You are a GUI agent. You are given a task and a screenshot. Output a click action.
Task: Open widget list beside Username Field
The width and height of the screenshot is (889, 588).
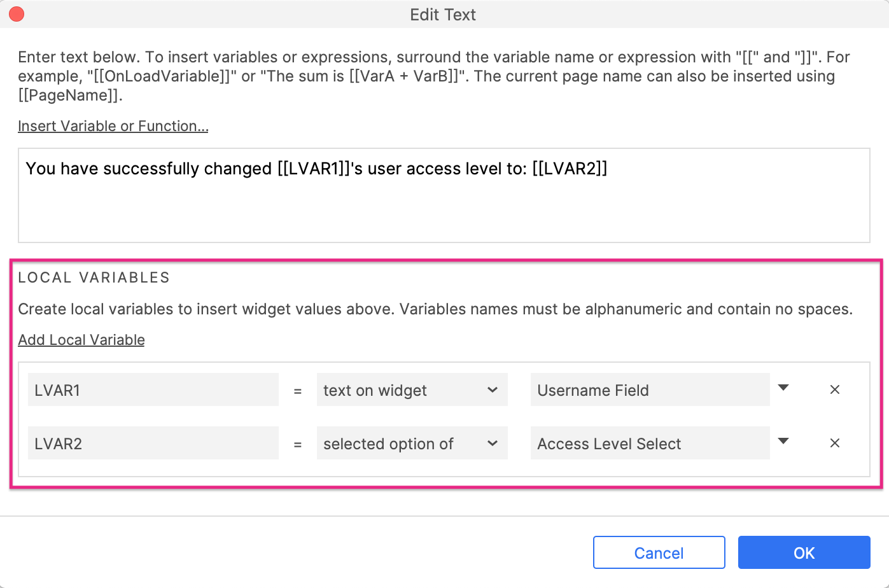[783, 388]
